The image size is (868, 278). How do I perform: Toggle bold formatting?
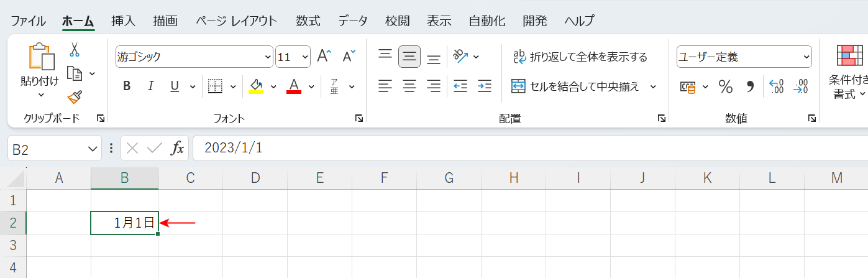click(x=127, y=86)
